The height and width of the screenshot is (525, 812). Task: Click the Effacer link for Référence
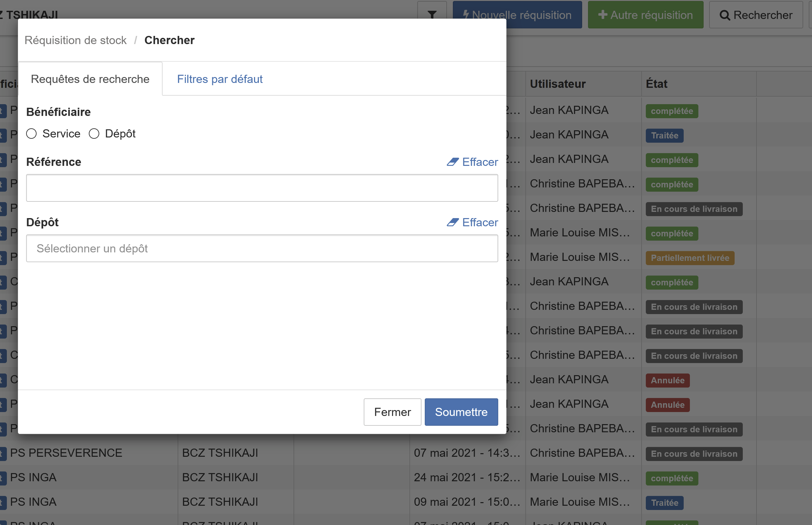480,162
